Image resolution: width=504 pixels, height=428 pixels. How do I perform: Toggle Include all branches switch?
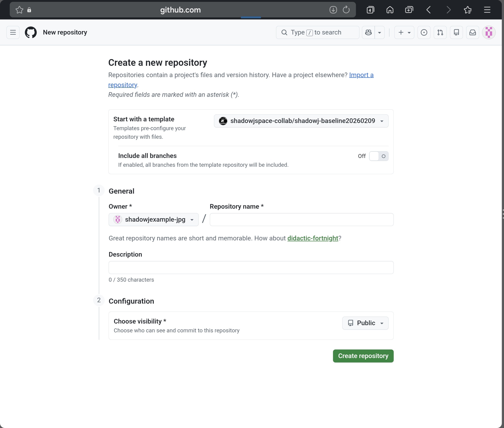point(378,156)
